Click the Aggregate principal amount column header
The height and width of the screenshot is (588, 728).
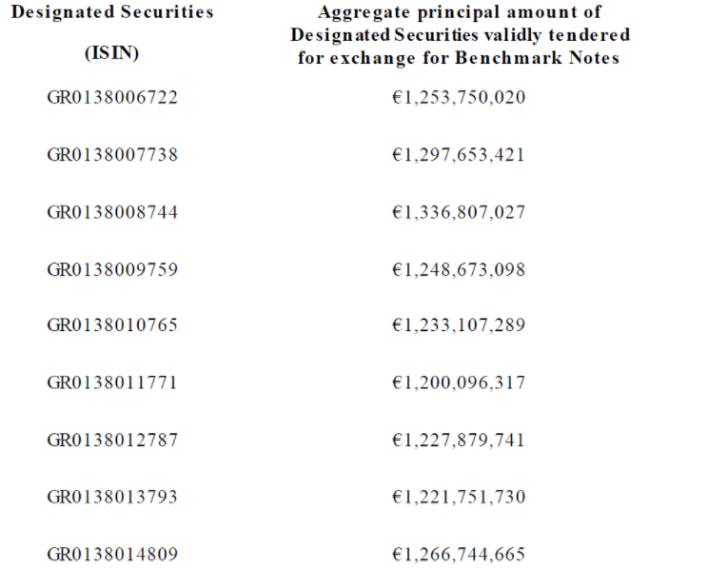tap(460, 35)
